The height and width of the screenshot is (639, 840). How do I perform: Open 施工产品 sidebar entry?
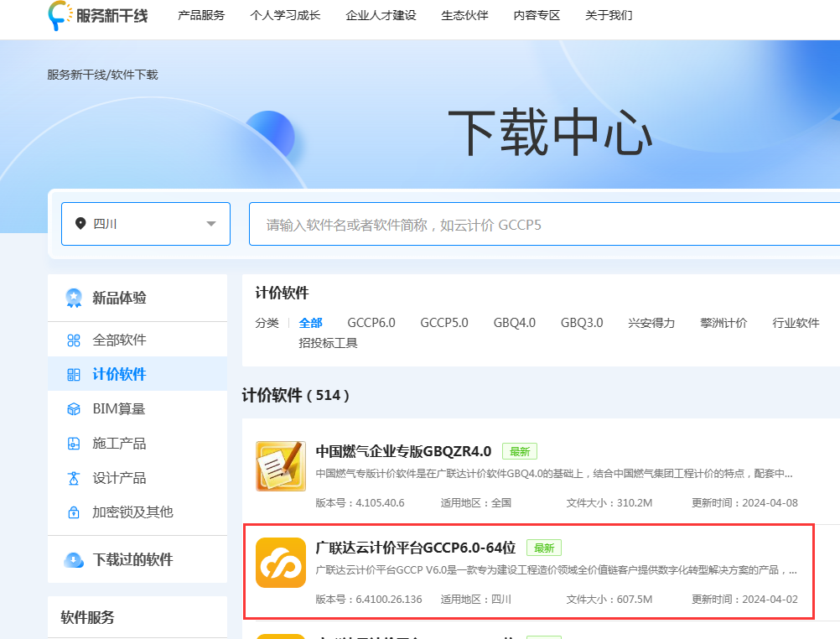pyautogui.click(x=137, y=444)
